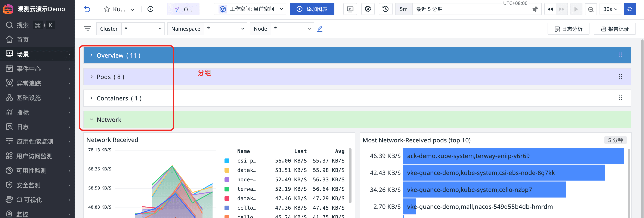Screen dimensions: 644x218
Task: Pin the current time range
Action: coord(535,9)
